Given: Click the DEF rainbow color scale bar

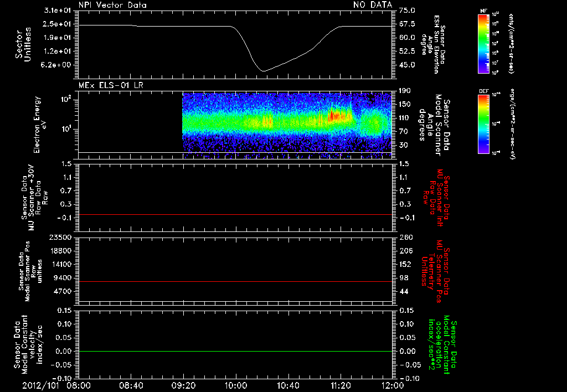Looking at the screenshot, I should point(483,124).
